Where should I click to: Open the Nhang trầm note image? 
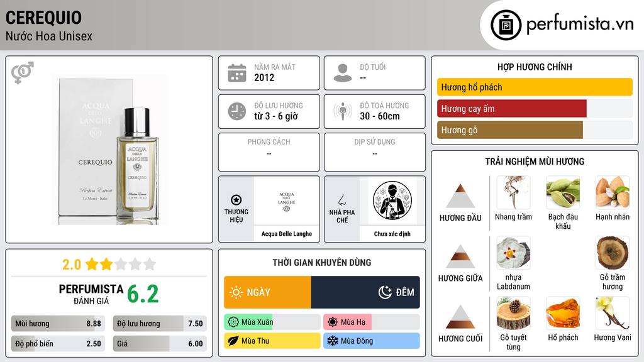click(x=513, y=192)
